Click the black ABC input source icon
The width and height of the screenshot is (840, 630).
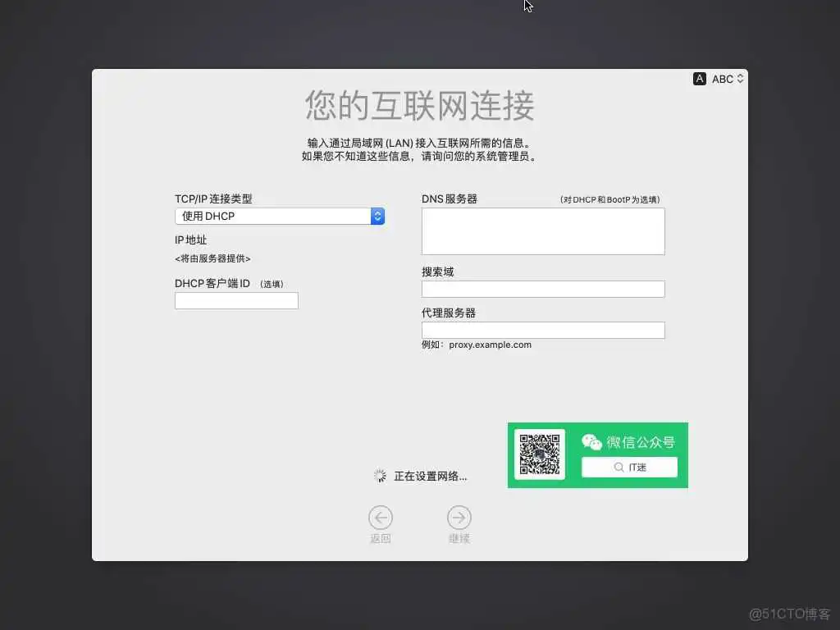coord(699,78)
